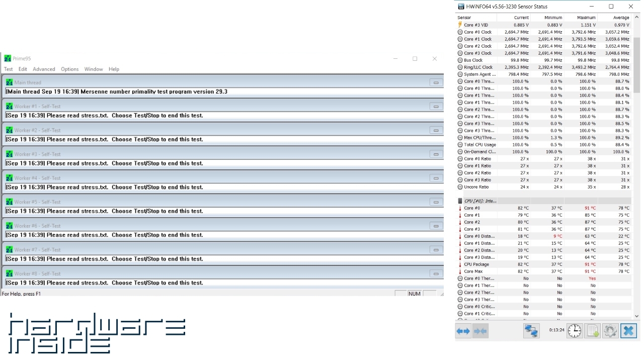Image resolution: width=644 pixels, height=362 pixels.
Task: Click the Bus Clock sensor icon
Action: pos(460,60)
